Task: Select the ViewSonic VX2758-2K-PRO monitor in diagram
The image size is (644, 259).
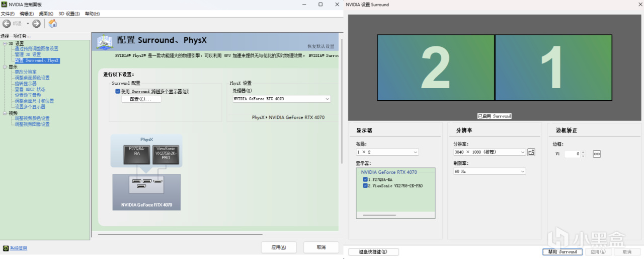Action: pos(166,154)
